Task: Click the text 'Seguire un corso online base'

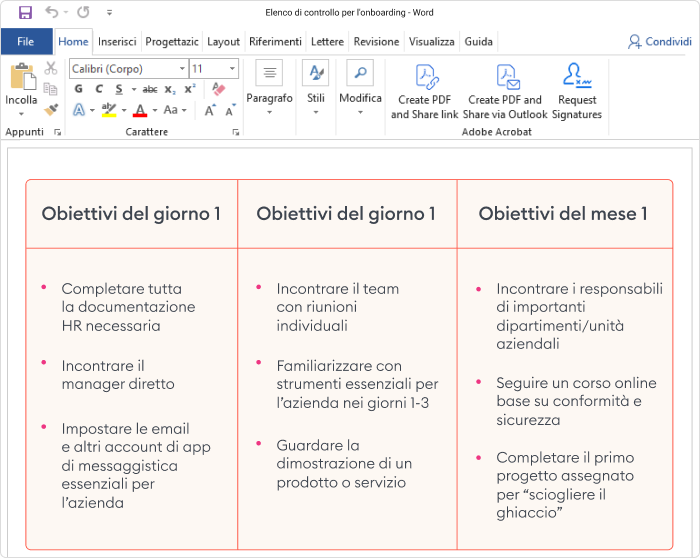Action: pos(576,392)
